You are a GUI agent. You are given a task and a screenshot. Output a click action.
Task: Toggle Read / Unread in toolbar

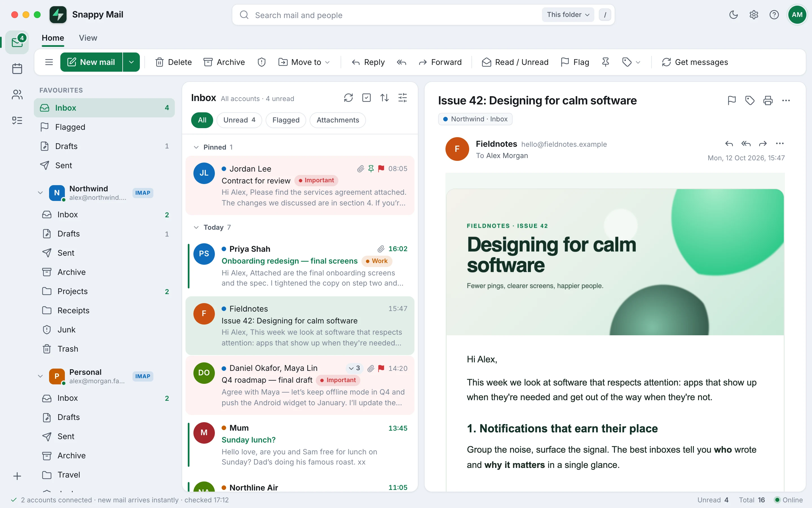point(515,62)
